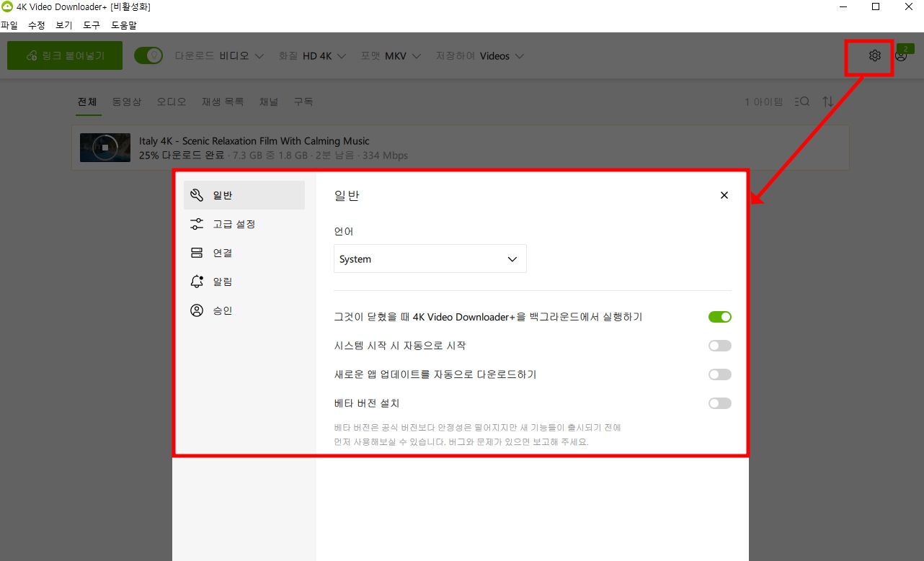
Task: Close the settings panel with X
Action: point(724,194)
